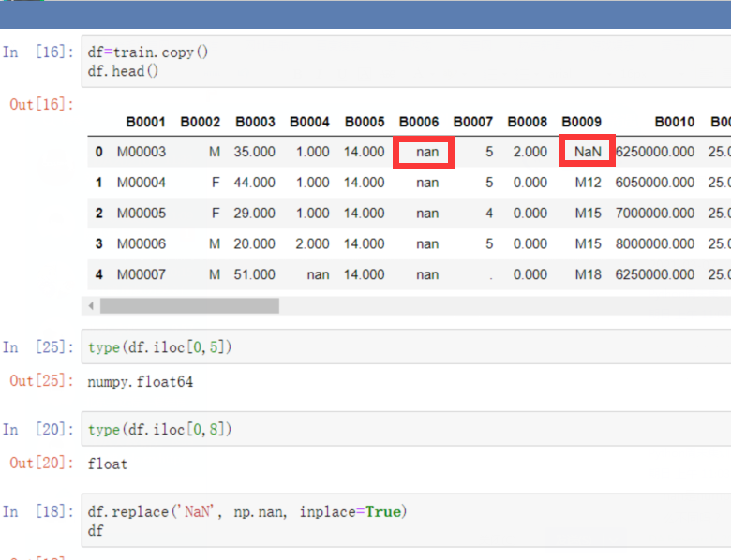Click the horizontal scrollbar thumb under the table
Screen dimensions: 731x560
(x=189, y=306)
